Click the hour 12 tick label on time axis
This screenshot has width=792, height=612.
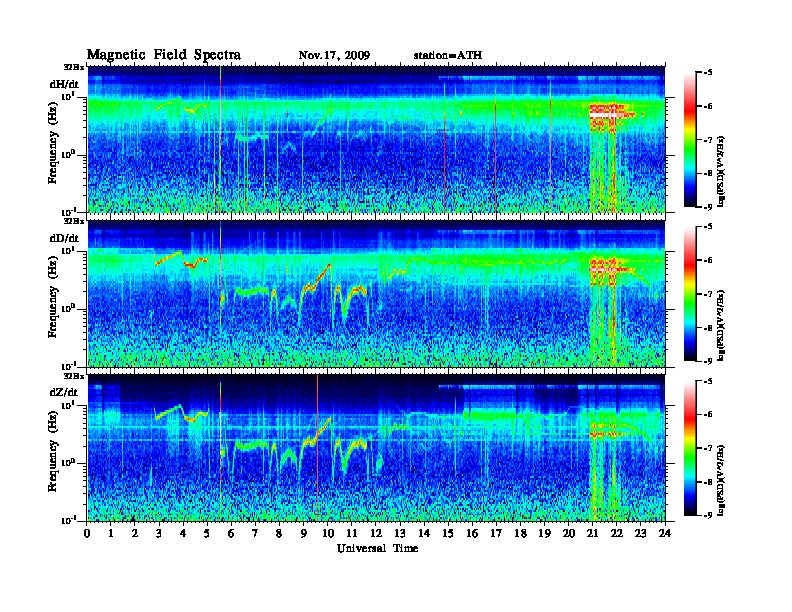[376, 533]
